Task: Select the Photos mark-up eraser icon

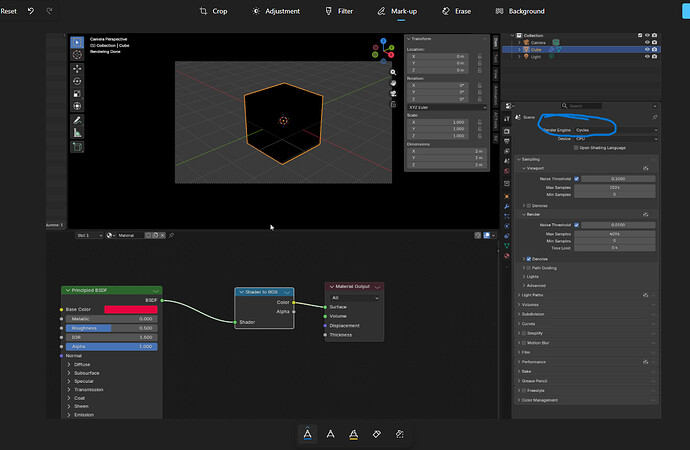Action: point(377,434)
